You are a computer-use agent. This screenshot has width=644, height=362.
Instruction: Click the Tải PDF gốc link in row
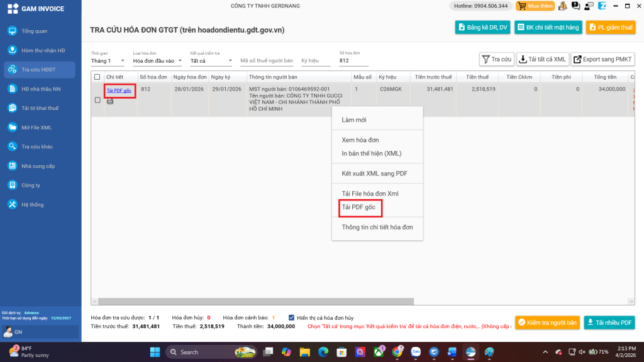[x=119, y=90]
